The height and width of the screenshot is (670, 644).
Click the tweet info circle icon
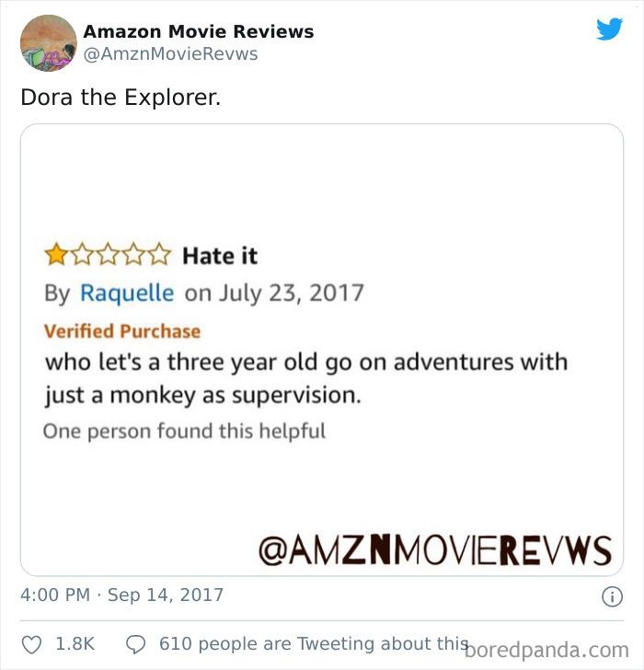point(613,596)
